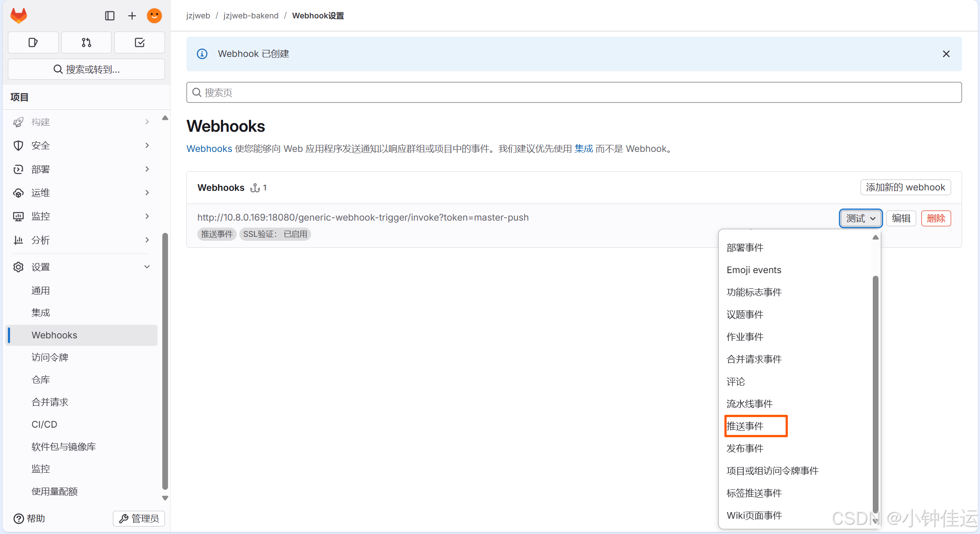Click the 编辑 button for webhook
The width and height of the screenshot is (980, 534).
tap(901, 218)
